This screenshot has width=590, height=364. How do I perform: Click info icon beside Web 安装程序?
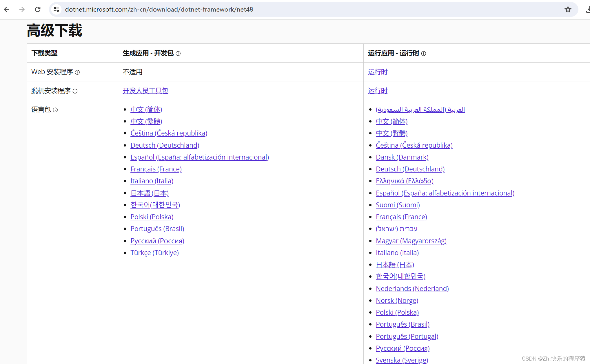[x=77, y=72]
